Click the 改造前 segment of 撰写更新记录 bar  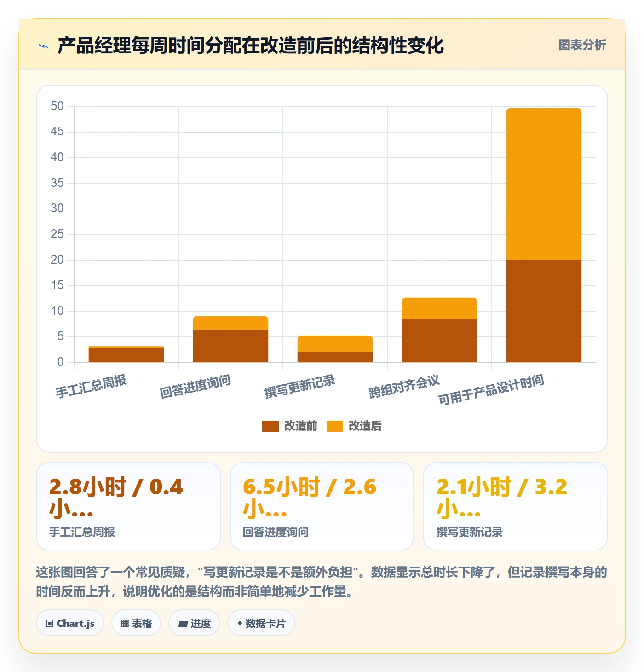coord(335,357)
